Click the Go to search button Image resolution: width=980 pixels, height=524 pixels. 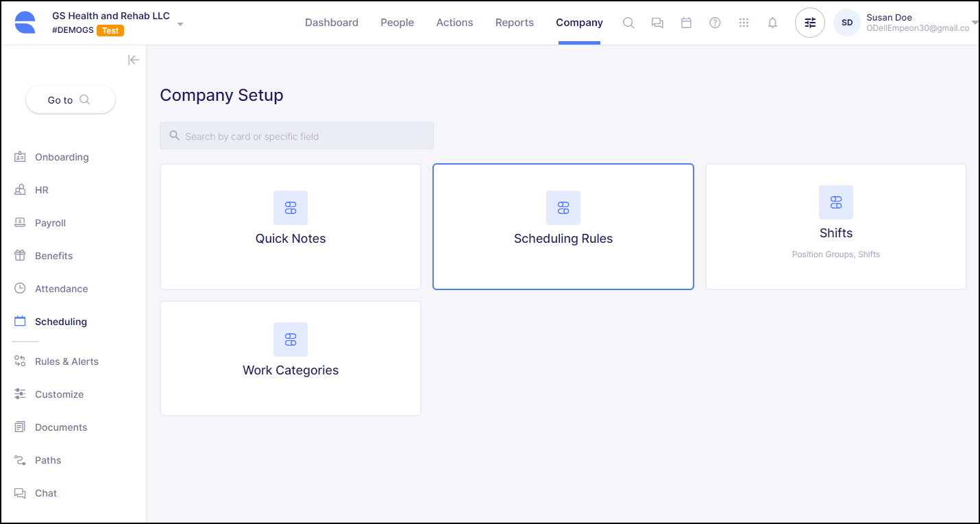tap(71, 100)
